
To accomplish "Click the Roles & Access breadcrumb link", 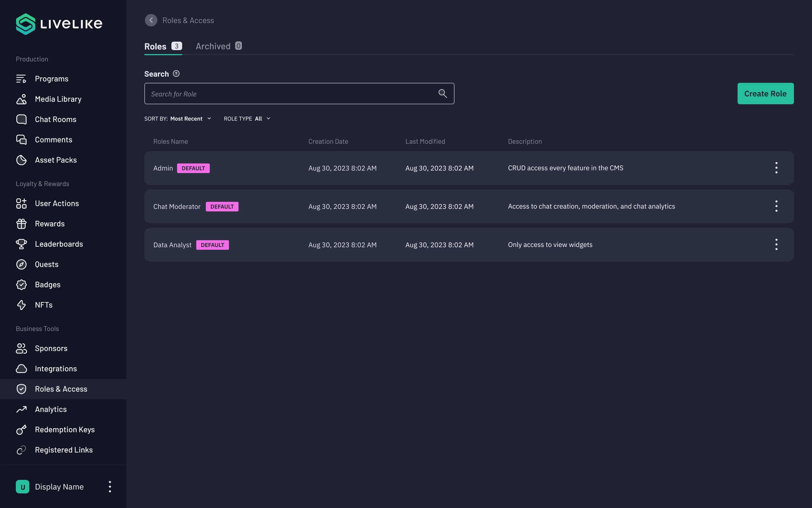I will 188,20.
